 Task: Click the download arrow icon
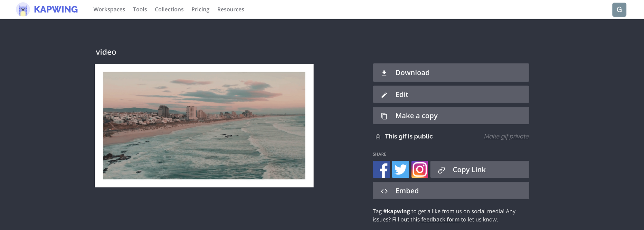(x=384, y=73)
